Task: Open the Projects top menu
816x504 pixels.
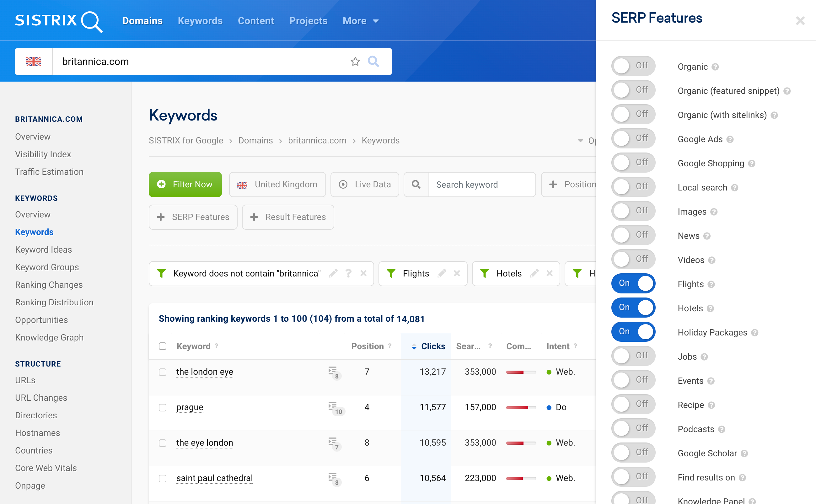Action: pyautogui.click(x=308, y=21)
